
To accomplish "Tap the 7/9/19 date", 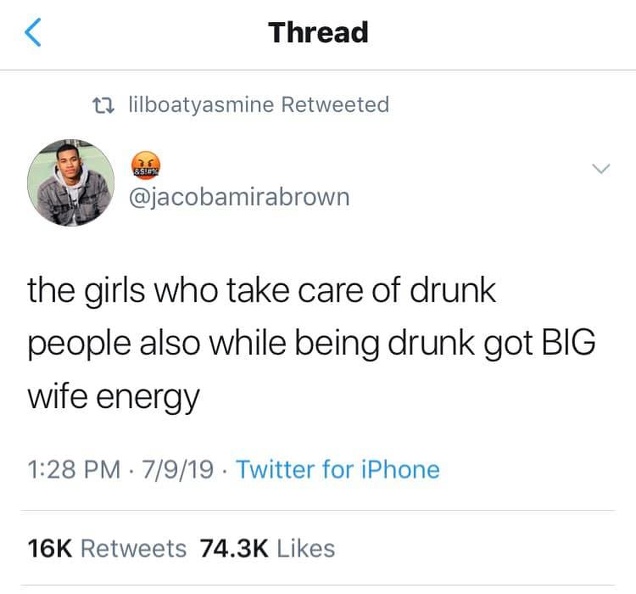I will 177,470.
